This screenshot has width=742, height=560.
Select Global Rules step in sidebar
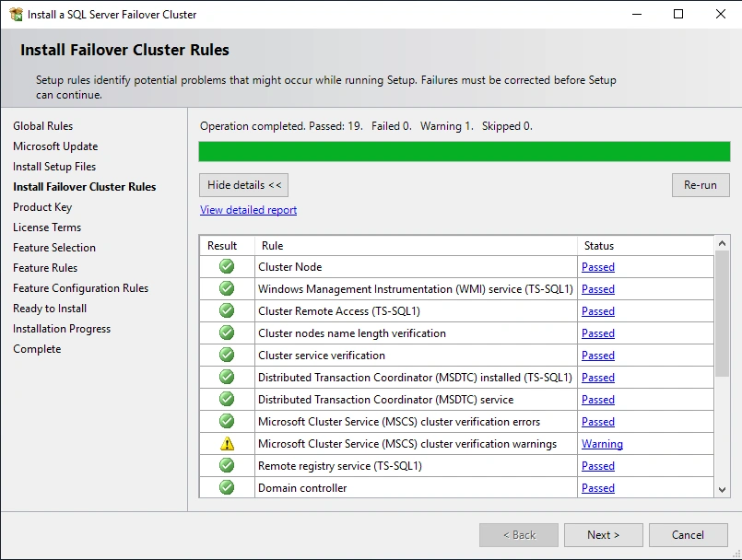43,126
